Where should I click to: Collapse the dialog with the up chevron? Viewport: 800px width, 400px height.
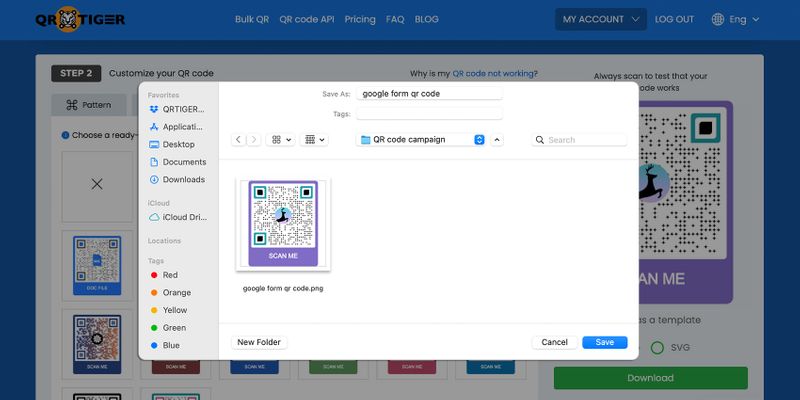497,139
